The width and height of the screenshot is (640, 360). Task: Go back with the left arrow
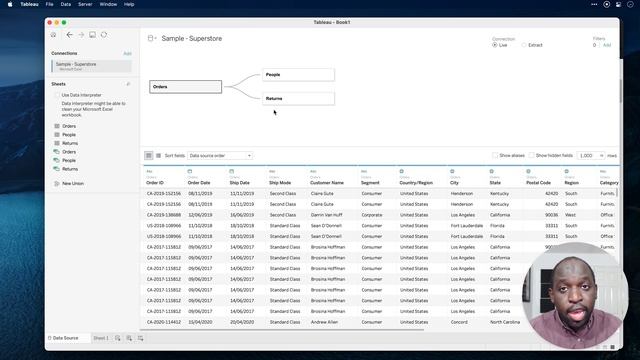(x=69, y=35)
